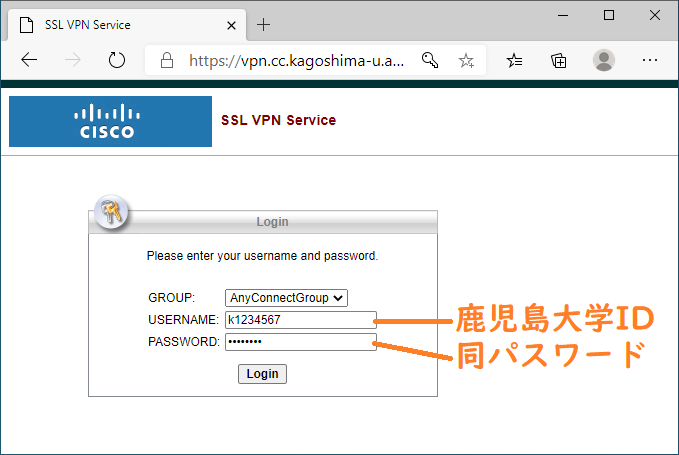This screenshot has height=455, width=679.
Task: Click the address bar URL
Action: (x=297, y=61)
